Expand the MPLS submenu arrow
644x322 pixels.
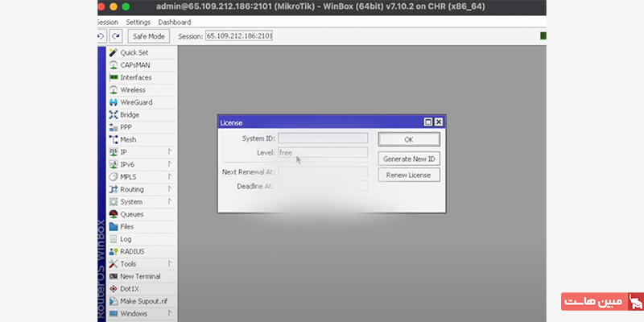tap(170, 177)
